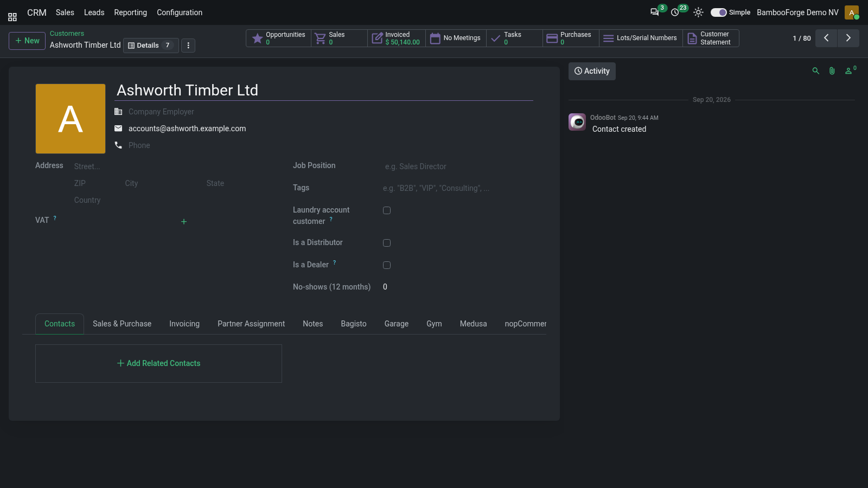Open the Purchases card stat button
Viewport: 868px width, 488px height.
(571, 38)
